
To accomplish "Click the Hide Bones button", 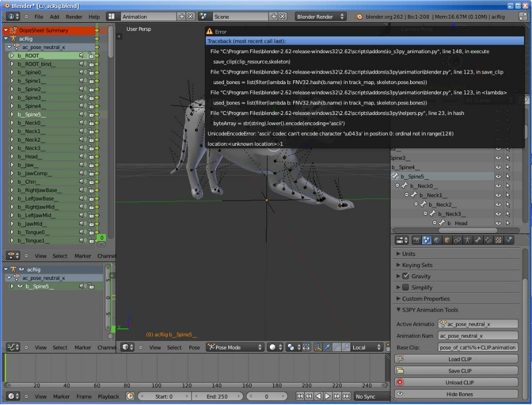I will pos(456,394).
